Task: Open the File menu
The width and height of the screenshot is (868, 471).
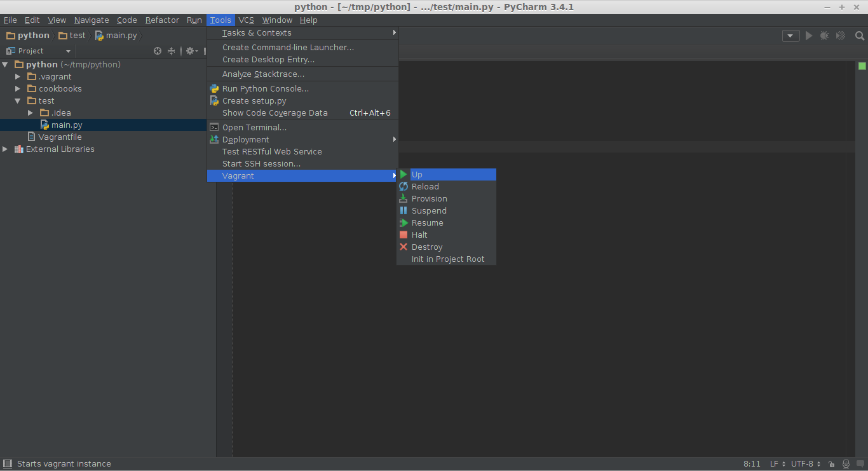Action: pos(10,20)
